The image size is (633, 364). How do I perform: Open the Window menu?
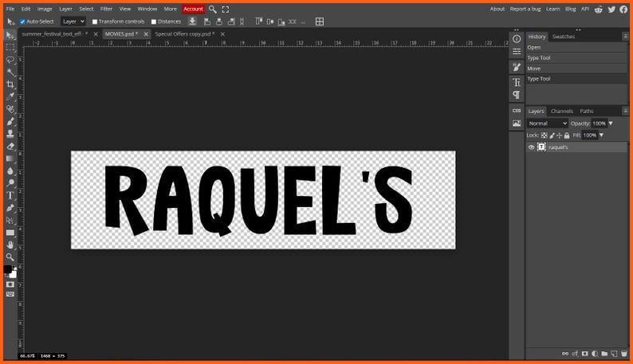tap(147, 9)
